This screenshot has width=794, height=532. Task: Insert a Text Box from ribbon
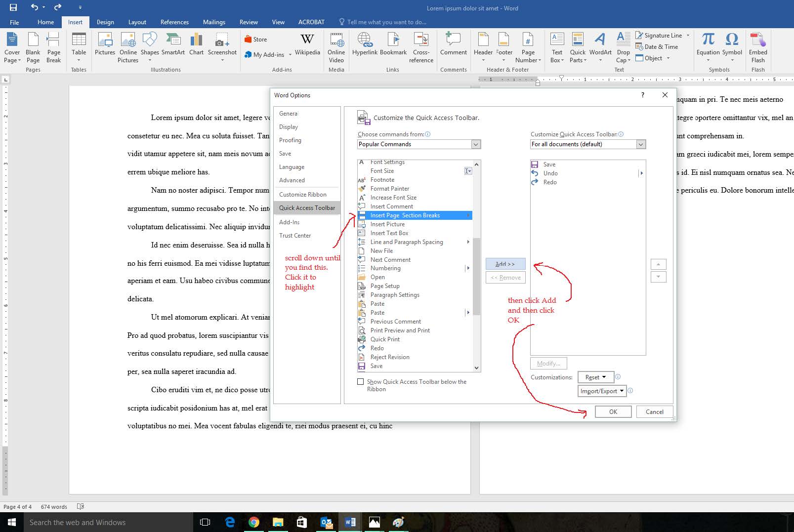pos(557,47)
